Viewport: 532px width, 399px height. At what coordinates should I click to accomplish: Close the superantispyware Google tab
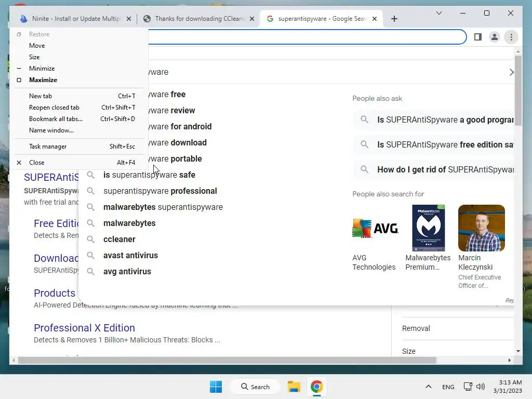(374, 19)
